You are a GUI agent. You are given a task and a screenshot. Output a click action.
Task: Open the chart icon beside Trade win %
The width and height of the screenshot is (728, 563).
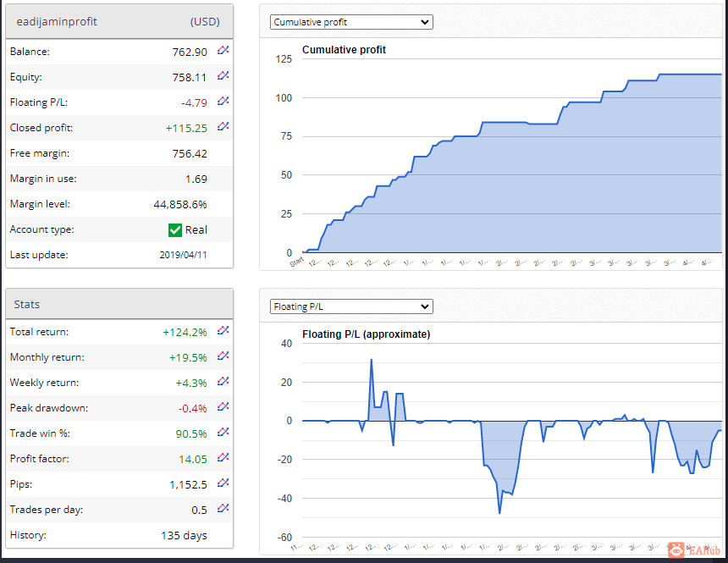223,432
